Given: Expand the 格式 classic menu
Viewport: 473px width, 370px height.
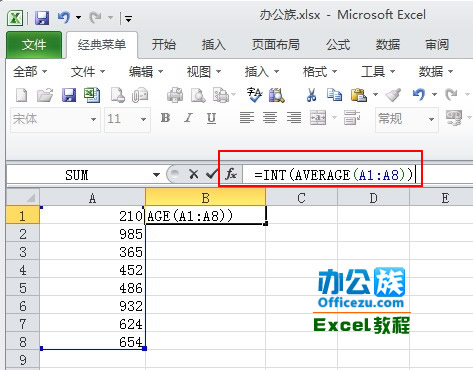Looking at the screenshot, I should pyautogui.click(x=320, y=71).
